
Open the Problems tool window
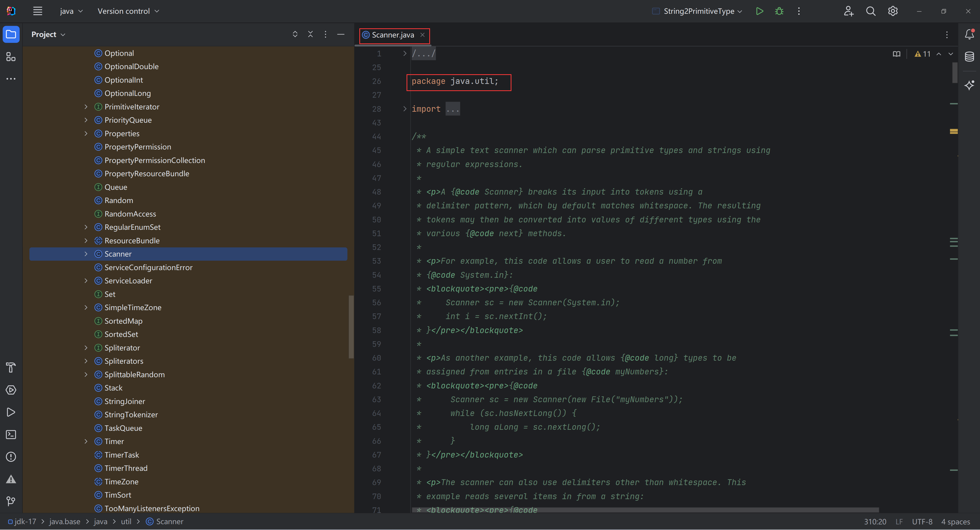[11, 457]
